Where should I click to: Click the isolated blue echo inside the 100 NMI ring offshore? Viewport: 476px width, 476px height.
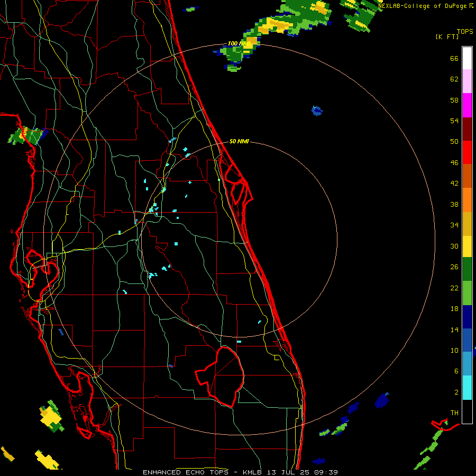(x=317, y=111)
